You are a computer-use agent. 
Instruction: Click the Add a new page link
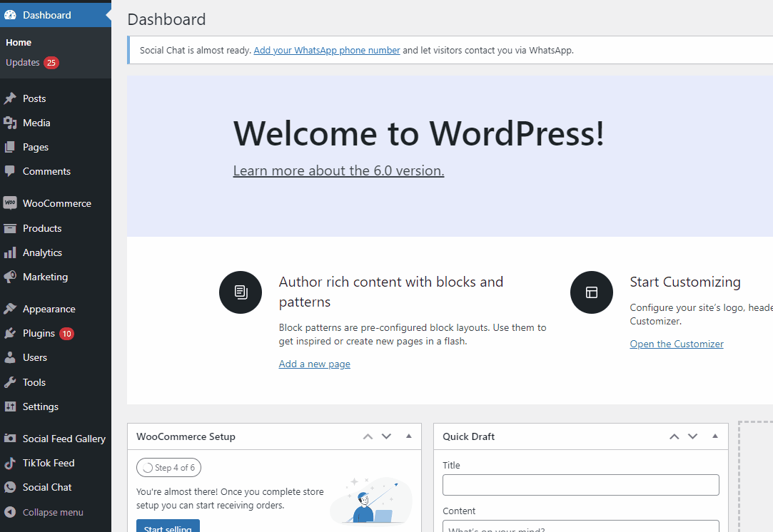coord(315,364)
